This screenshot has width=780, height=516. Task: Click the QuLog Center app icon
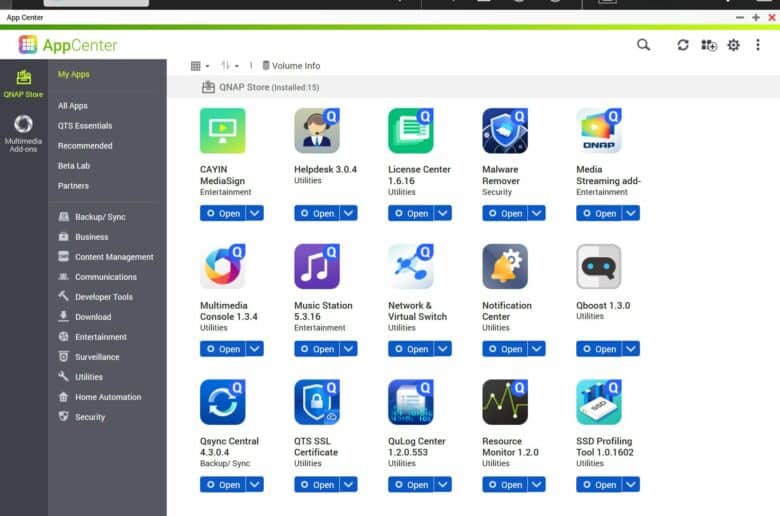point(411,402)
